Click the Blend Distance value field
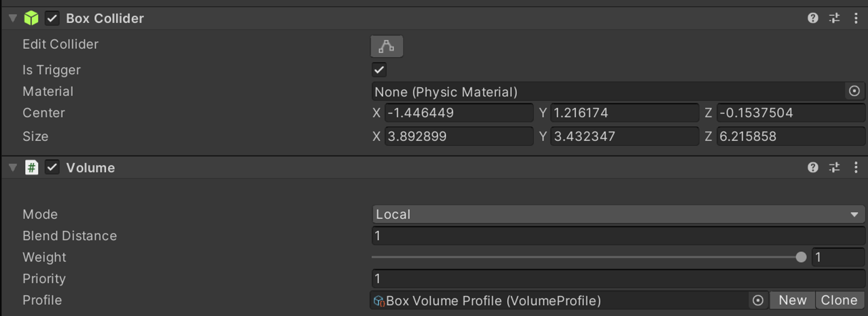This screenshot has height=316, width=868. tap(619, 236)
